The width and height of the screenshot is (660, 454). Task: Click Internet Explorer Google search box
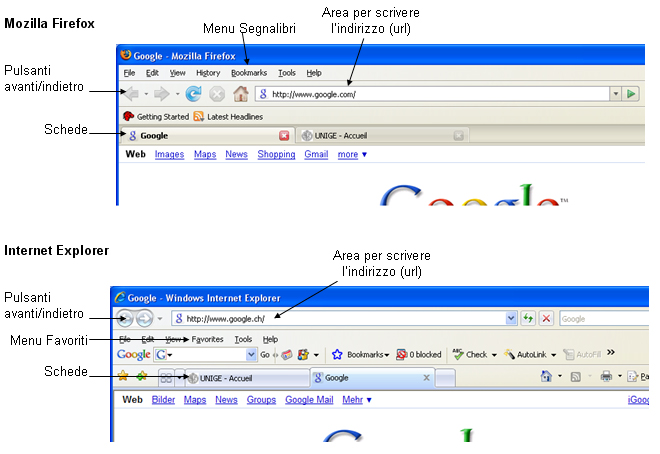[604, 319]
